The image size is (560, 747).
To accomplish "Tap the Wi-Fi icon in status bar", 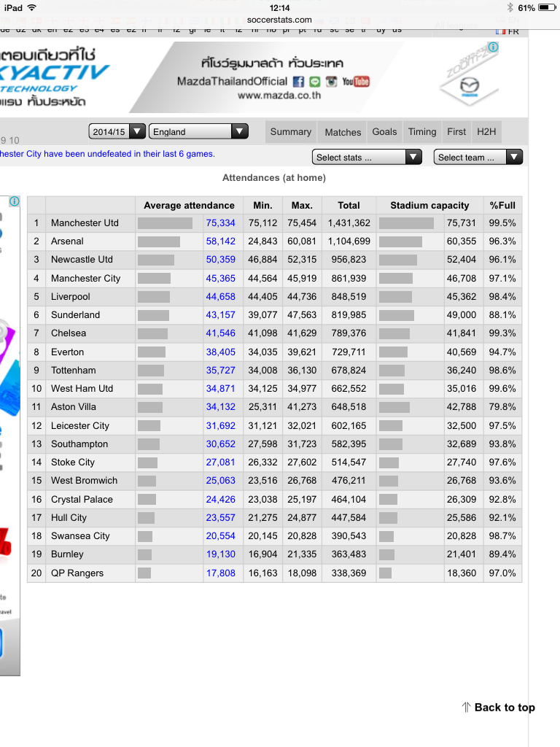I will click(x=31, y=7).
